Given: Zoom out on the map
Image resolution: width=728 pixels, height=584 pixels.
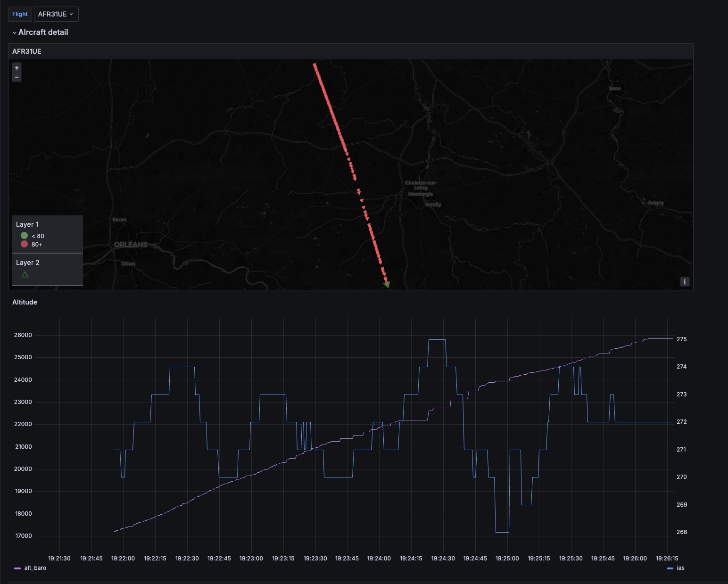Looking at the screenshot, I should pyautogui.click(x=17, y=77).
